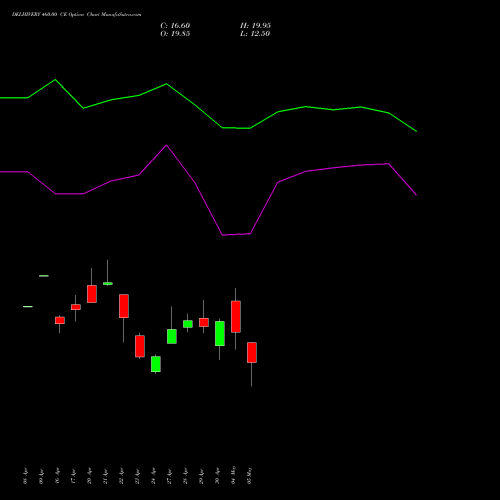Click the red candle for 22 Apr

click(x=124, y=306)
